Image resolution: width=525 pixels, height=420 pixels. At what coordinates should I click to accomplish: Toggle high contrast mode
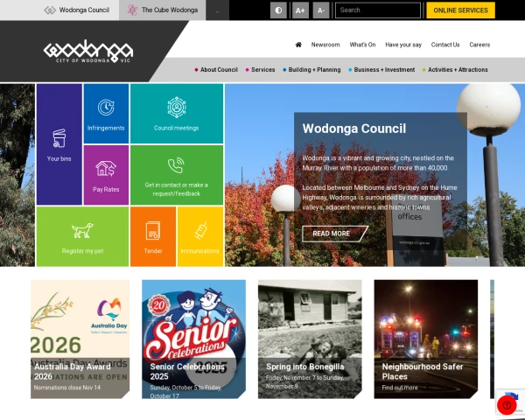tap(278, 10)
